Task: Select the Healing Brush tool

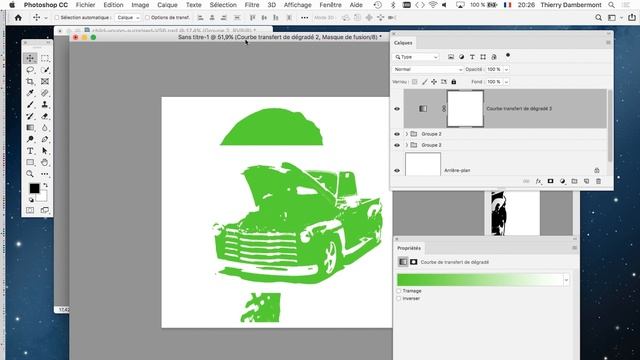Action: pyautogui.click(x=44, y=93)
